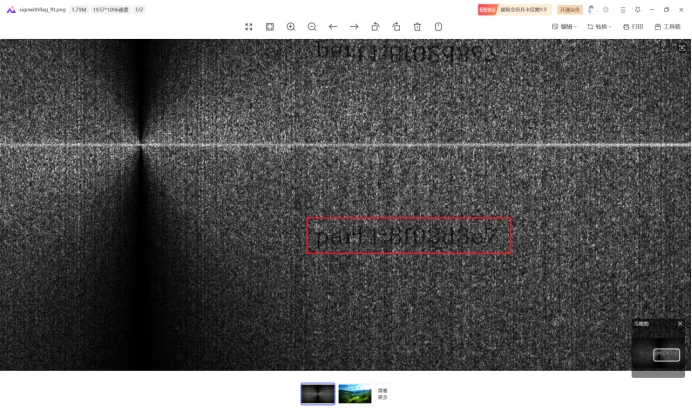Zoom out using the magnifier minus icon

pyautogui.click(x=312, y=27)
